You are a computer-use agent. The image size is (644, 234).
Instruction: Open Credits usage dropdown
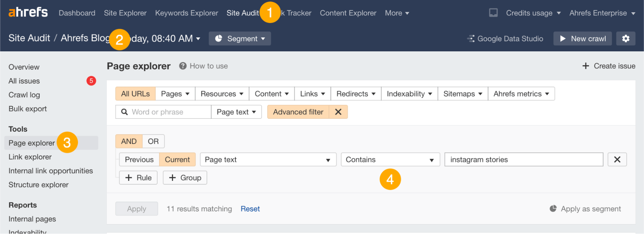click(533, 13)
